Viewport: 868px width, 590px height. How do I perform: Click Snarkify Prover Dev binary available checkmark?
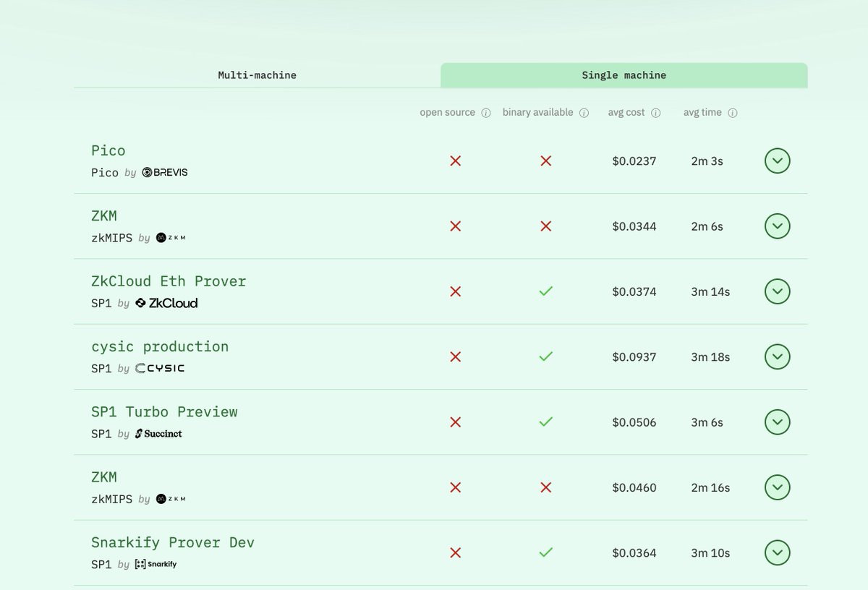point(546,552)
